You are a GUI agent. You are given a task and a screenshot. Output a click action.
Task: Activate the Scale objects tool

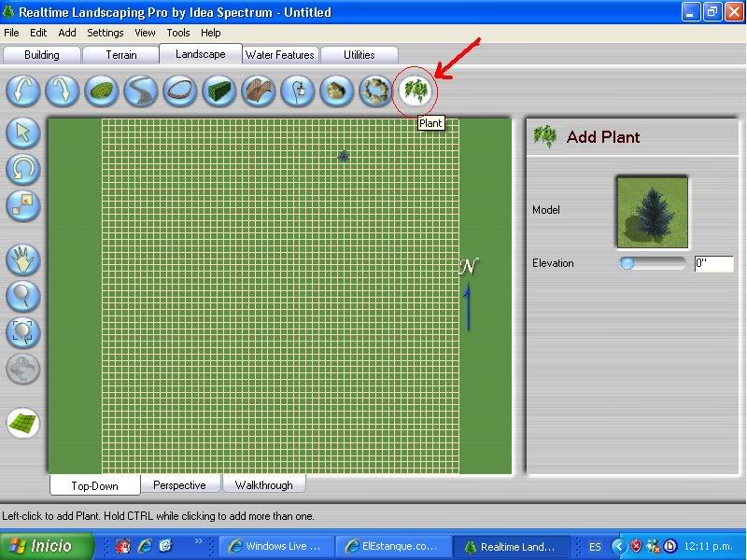pyautogui.click(x=22, y=205)
